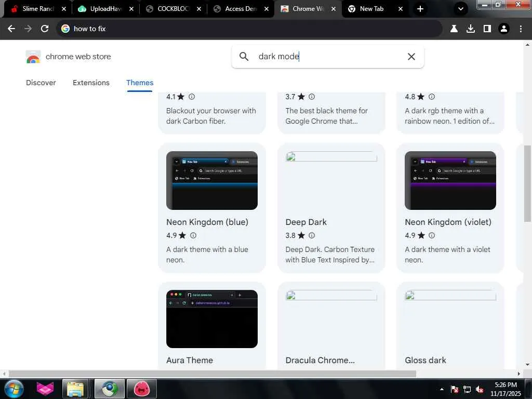Toggle the side panel icon

tap(487, 29)
